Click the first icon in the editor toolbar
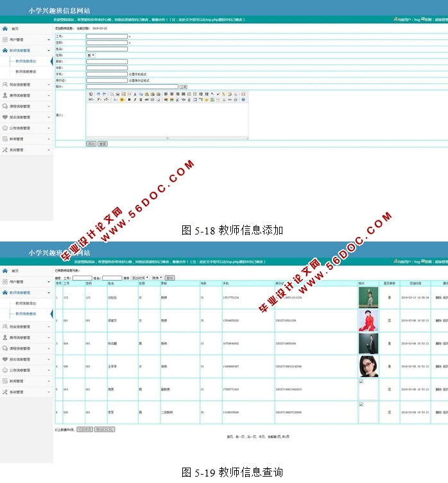Viewport: 448px width, 483px height. pos(90,94)
